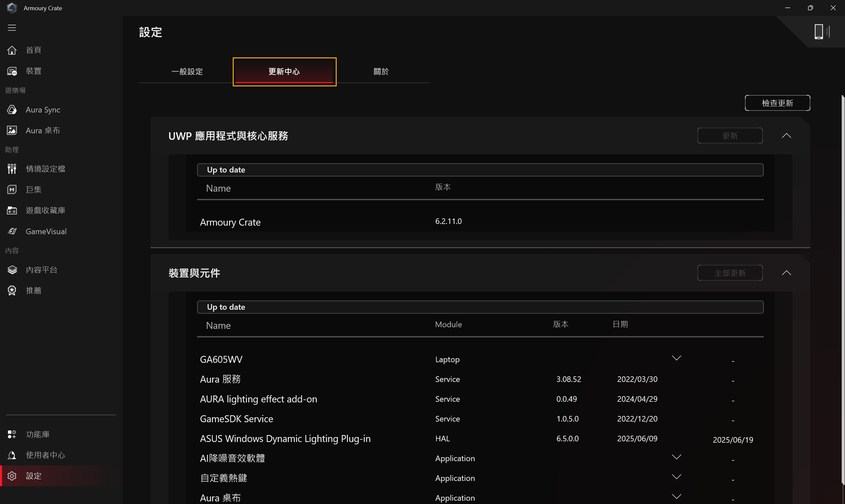Open the Aura 桌布 wallpaper sidebar icon
The width and height of the screenshot is (845, 504).
point(12,130)
